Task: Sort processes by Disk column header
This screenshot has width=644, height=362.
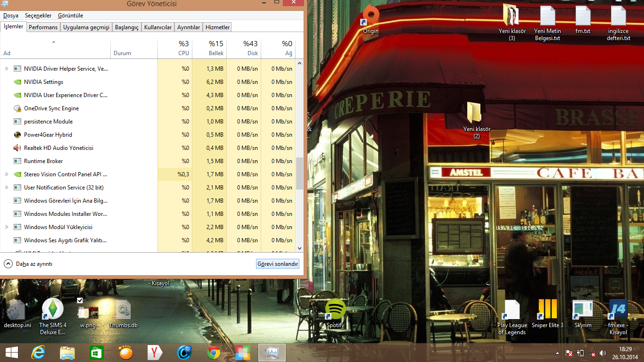Action: [x=244, y=49]
